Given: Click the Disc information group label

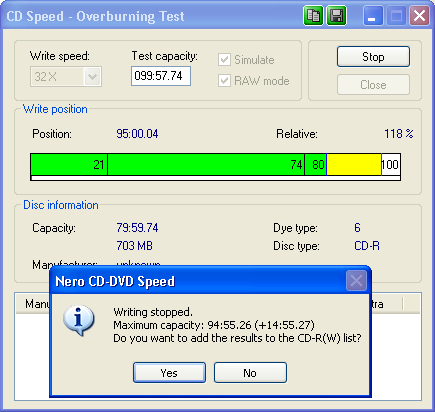Looking at the screenshot, I should point(61,205).
